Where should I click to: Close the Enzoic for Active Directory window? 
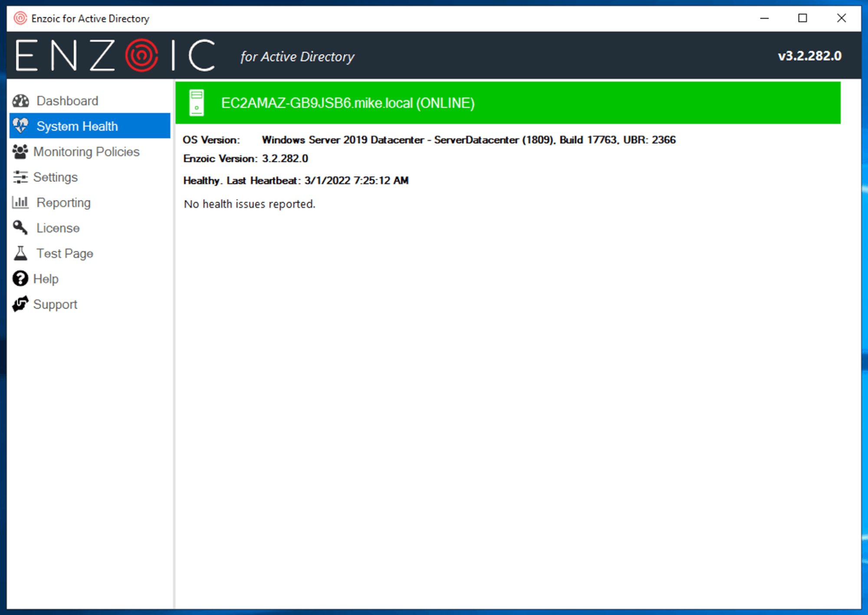coord(842,18)
